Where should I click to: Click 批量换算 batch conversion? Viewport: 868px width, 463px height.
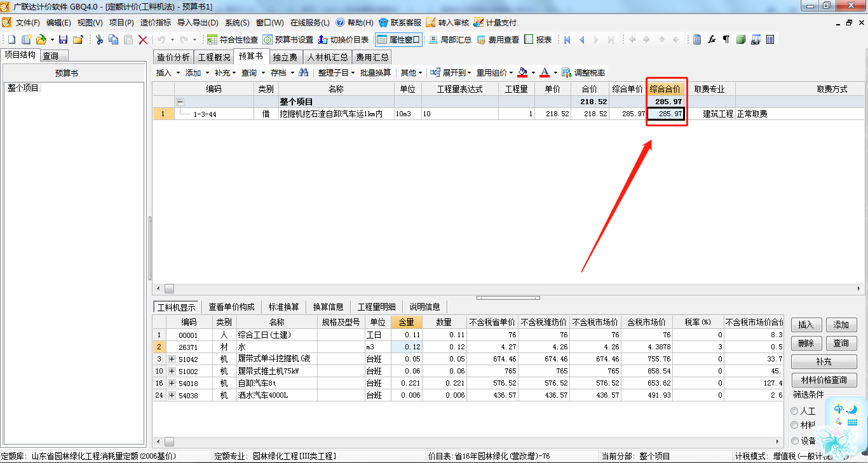[x=376, y=72]
